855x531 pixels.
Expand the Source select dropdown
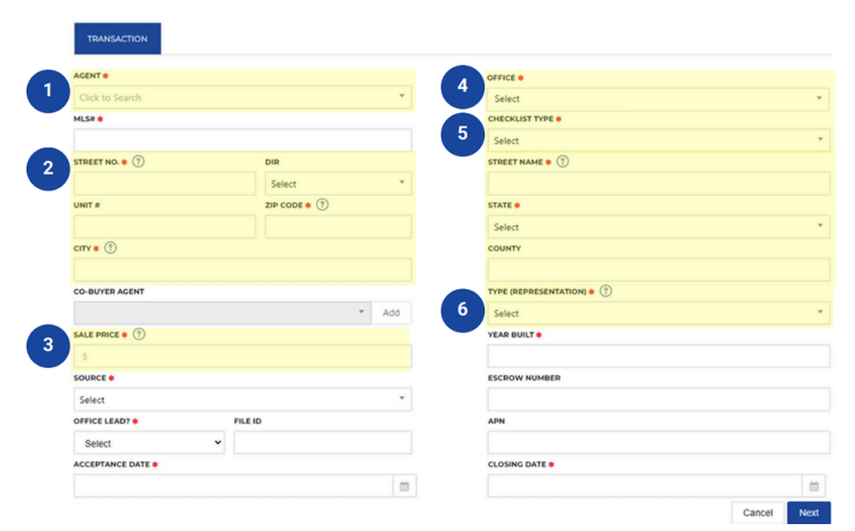pos(242,400)
